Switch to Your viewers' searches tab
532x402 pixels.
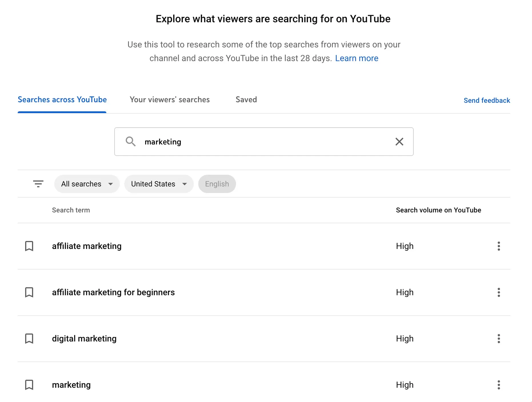[170, 100]
